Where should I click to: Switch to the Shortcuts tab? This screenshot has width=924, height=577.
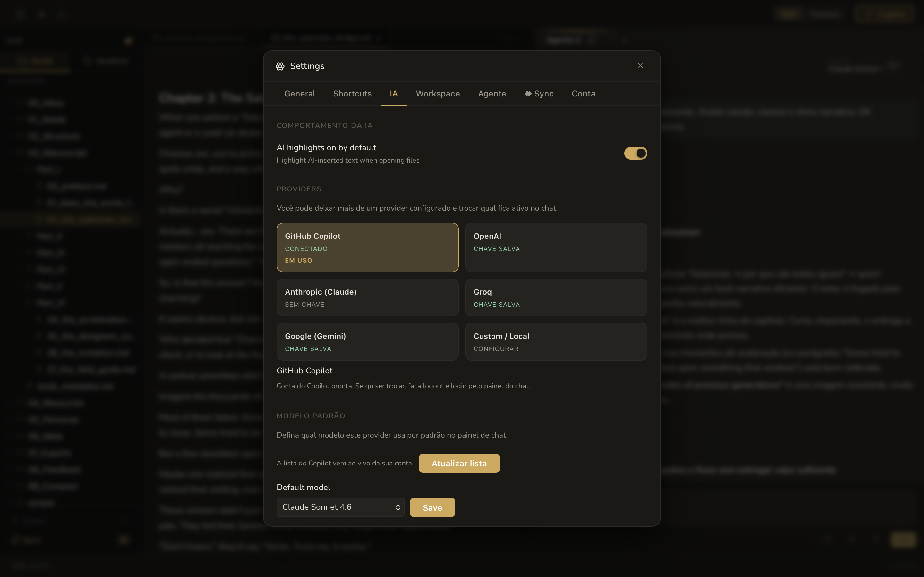(352, 94)
